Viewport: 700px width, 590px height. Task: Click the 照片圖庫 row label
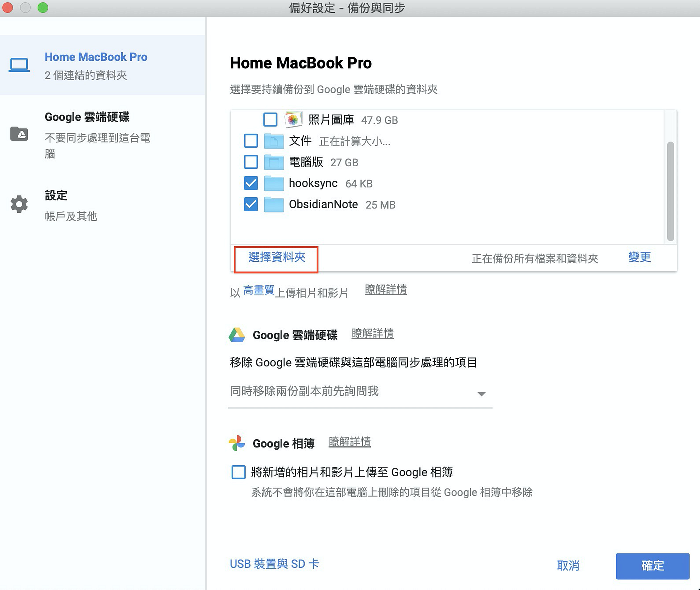click(x=331, y=120)
